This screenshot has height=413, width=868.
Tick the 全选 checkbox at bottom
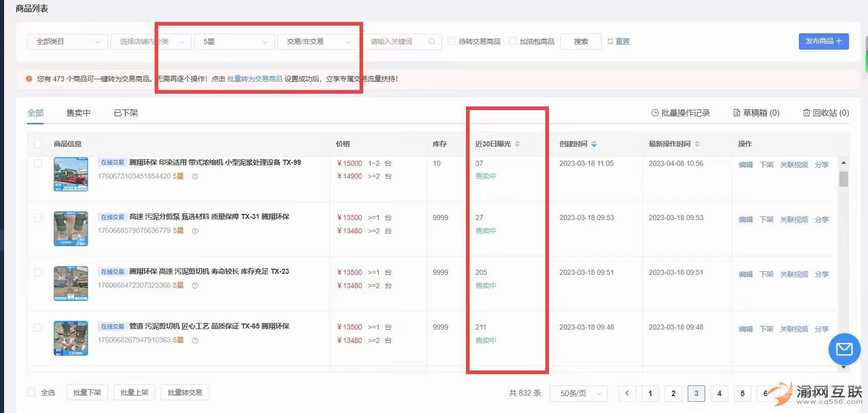coord(32,392)
